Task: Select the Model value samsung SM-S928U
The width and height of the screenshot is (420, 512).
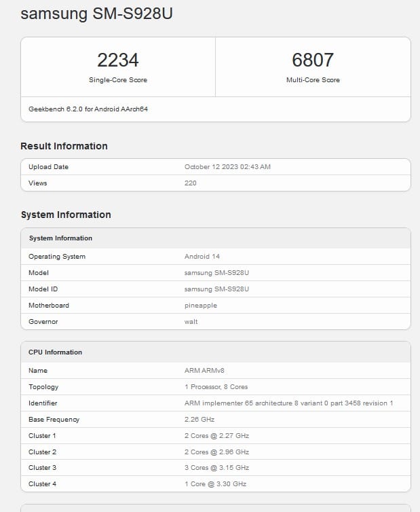Action: [x=216, y=273]
